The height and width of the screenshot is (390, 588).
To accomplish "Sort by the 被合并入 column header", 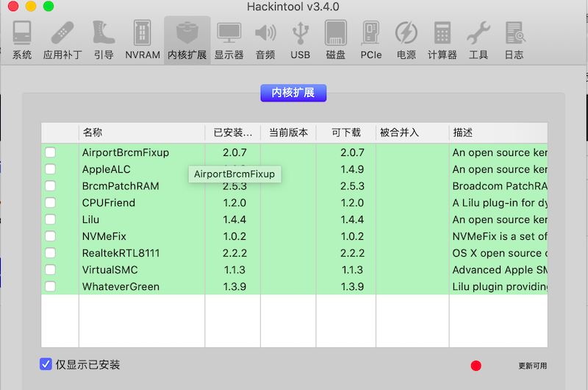I will point(412,132).
